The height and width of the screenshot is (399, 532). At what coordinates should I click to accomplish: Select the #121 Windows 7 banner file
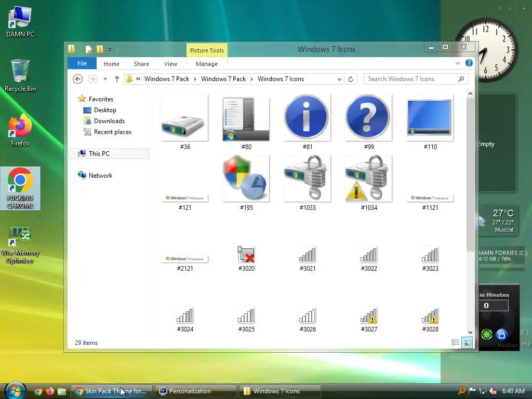tap(184, 198)
